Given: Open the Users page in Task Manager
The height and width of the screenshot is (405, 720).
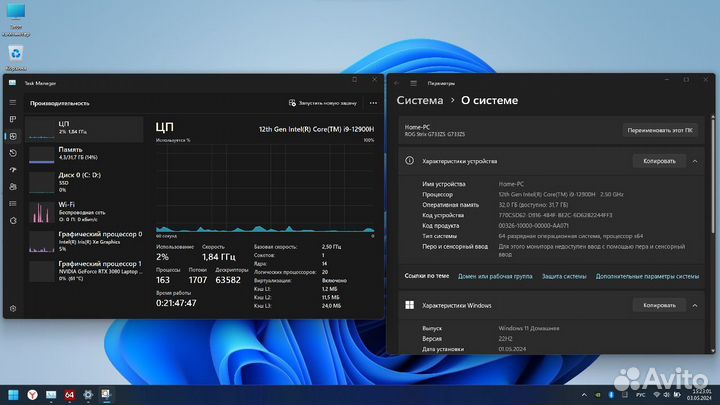Looking at the screenshot, I should point(13,187).
